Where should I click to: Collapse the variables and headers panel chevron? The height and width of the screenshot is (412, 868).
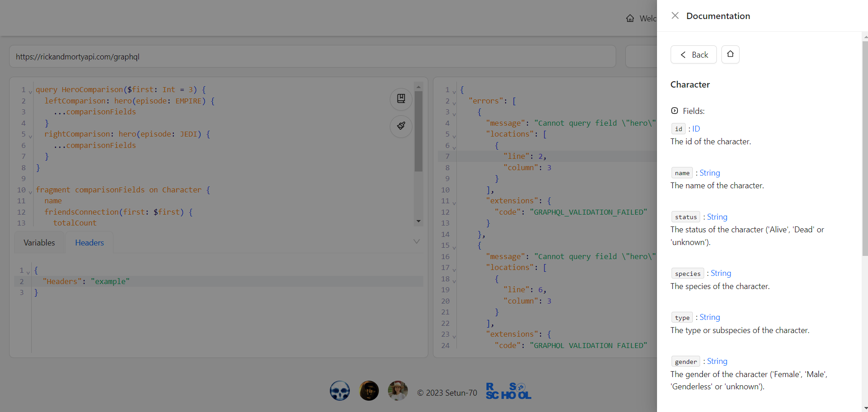coord(417,241)
